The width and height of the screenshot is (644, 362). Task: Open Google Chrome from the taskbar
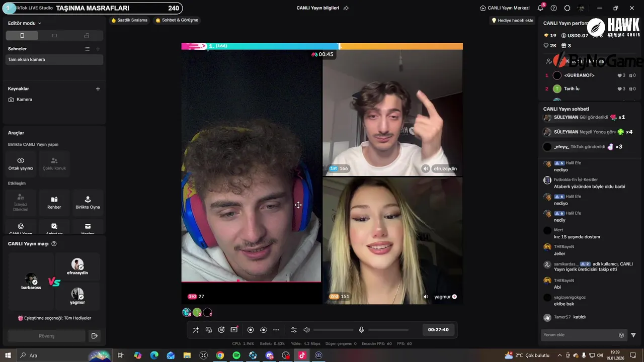tap(220, 355)
